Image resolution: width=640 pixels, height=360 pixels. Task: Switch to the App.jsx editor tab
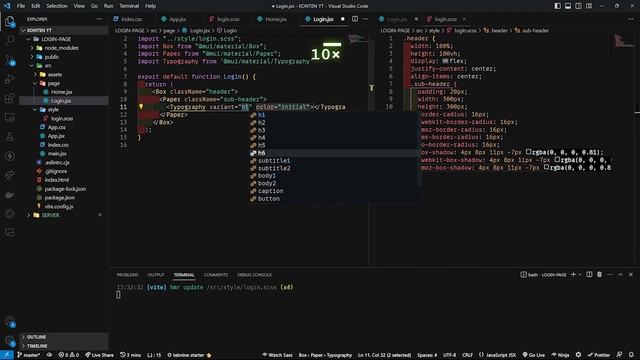(178, 19)
